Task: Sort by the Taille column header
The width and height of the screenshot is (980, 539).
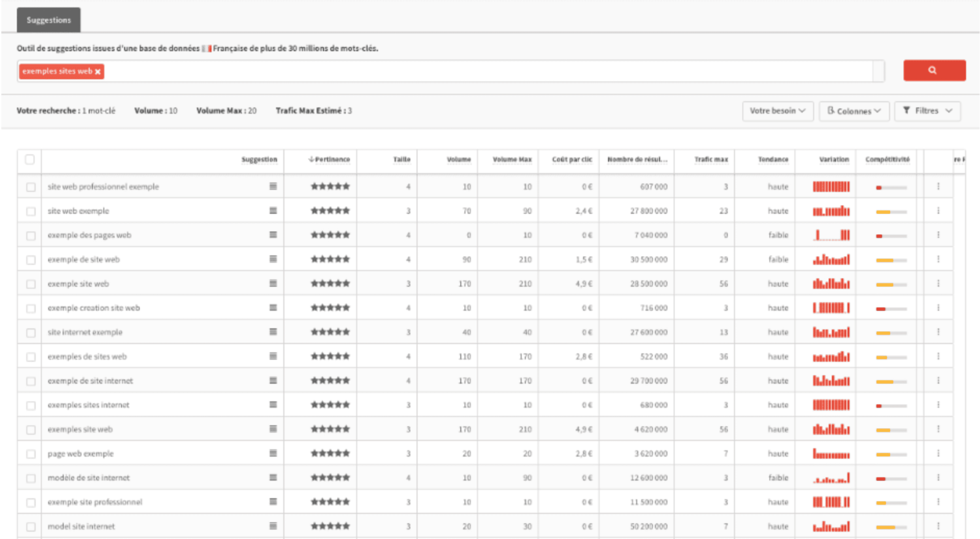Action: pyautogui.click(x=402, y=159)
